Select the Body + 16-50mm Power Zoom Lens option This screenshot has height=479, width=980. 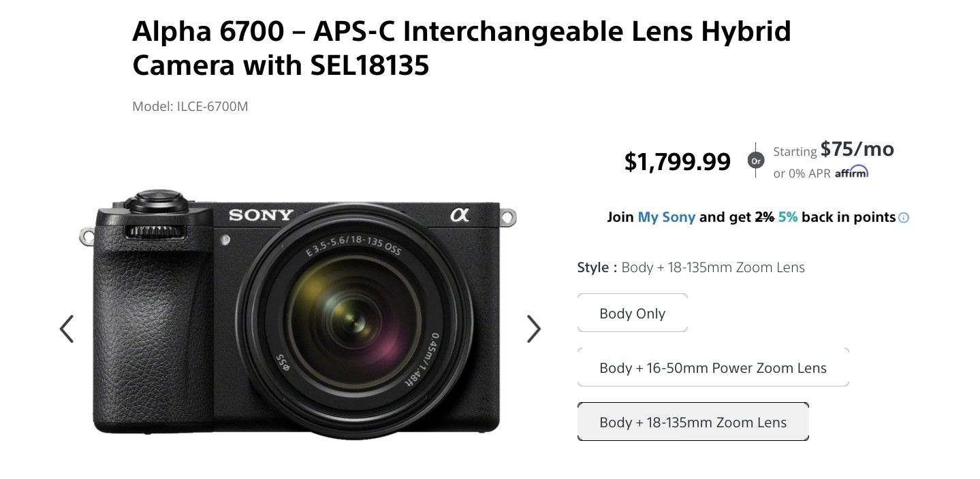[712, 367]
